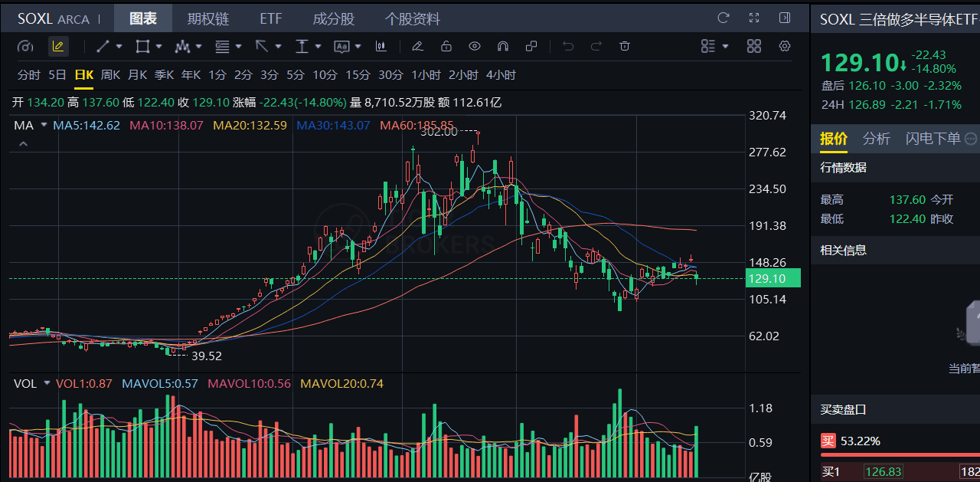The height and width of the screenshot is (482, 980).
Task: Click the eraser brush icon
Action: click(417, 47)
